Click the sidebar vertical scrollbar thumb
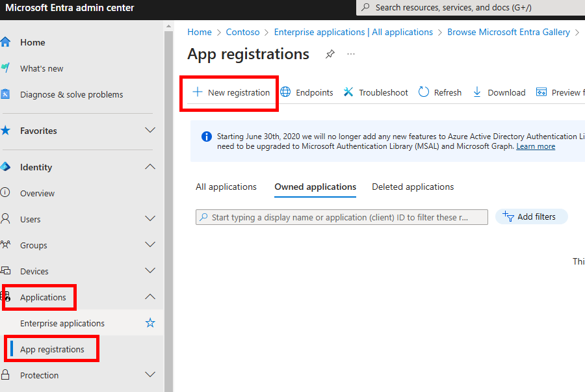585x392 pixels. [168, 211]
